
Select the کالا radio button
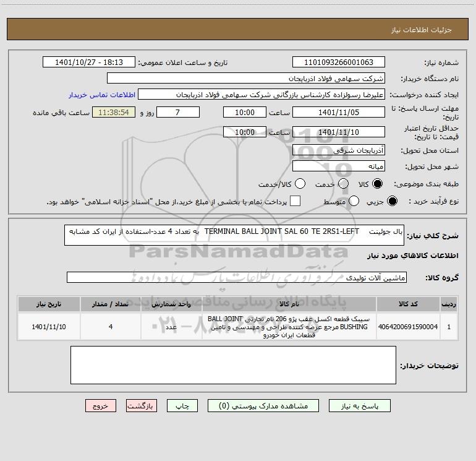[x=377, y=184]
